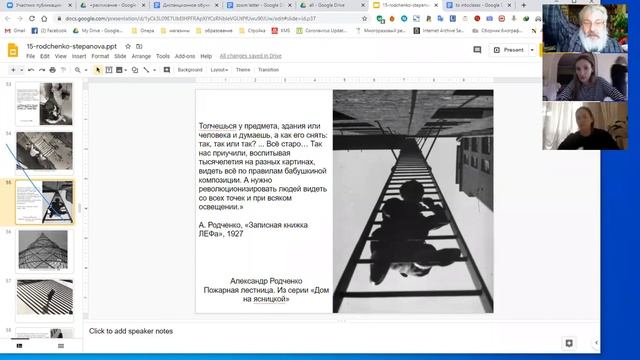Select the Text box tool
The height and width of the screenshot is (360, 640).
(109, 70)
